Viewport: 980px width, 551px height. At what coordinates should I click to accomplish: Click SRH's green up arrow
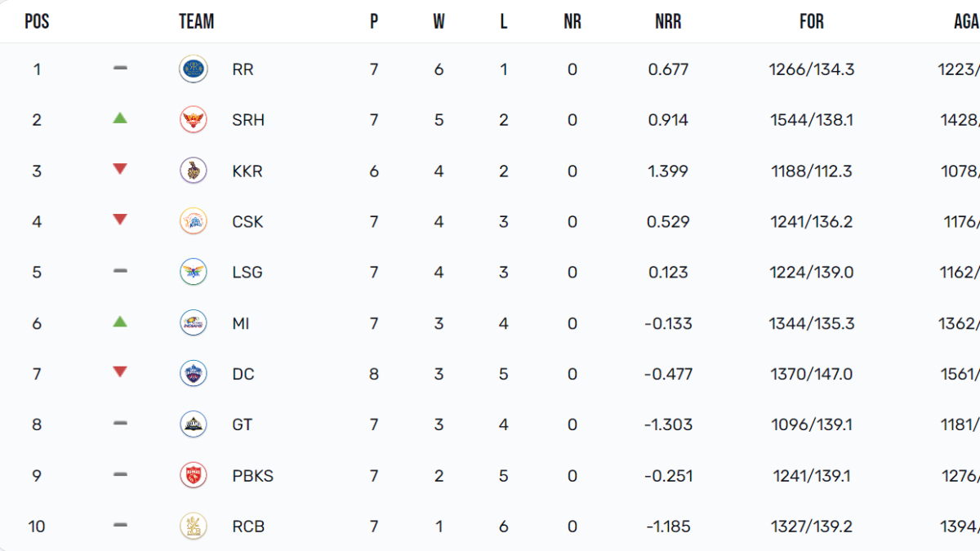coord(120,118)
